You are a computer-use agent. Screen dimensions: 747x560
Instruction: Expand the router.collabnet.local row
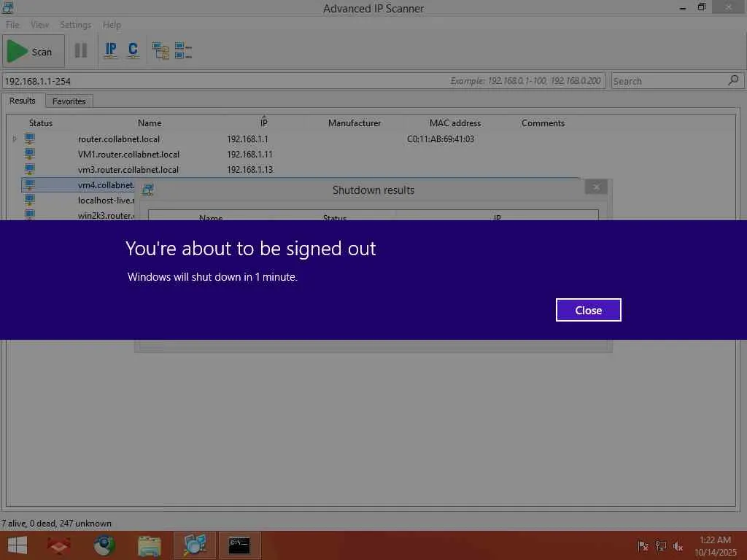click(x=15, y=139)
